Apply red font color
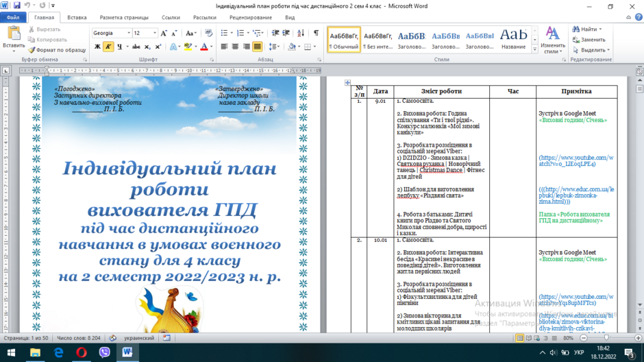 pyautogui.click(x=204, y=47)
